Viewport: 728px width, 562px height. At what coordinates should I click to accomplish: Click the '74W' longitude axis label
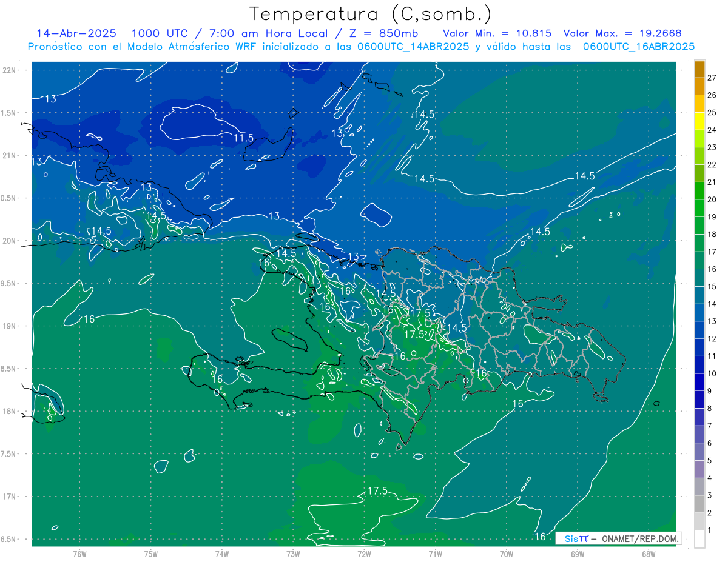tap(222, 554)
